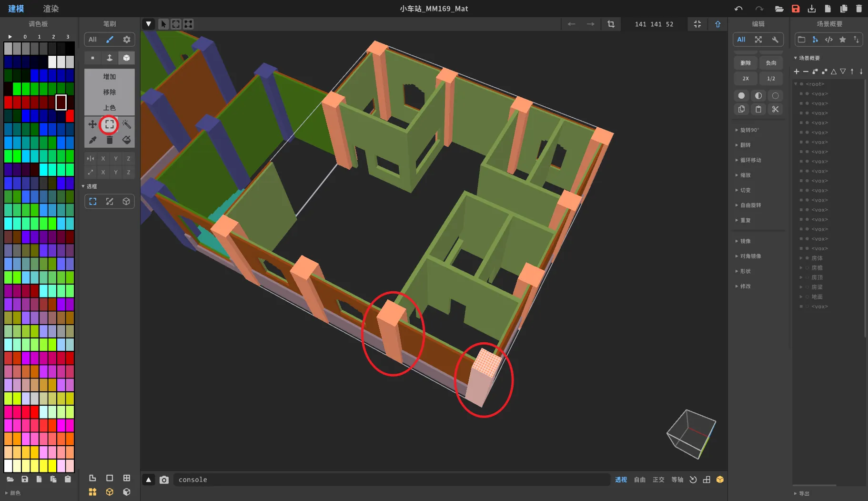Switch camera to 正交 orthographic view
Viewport: 868px width, 501px height.
click(658, 480)
